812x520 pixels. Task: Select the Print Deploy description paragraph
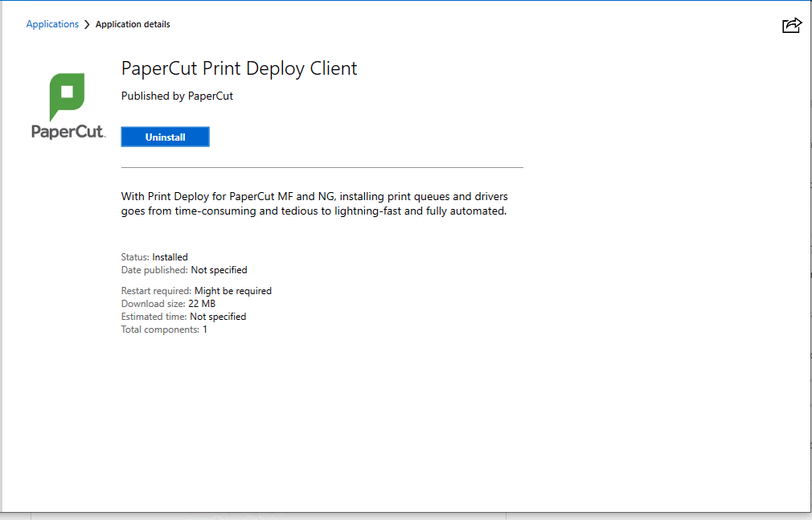point(314,204)
